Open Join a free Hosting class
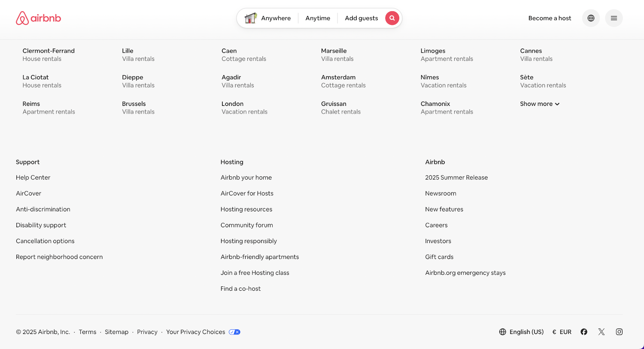This screenshot has height=349, width=644. pos(255,273)
